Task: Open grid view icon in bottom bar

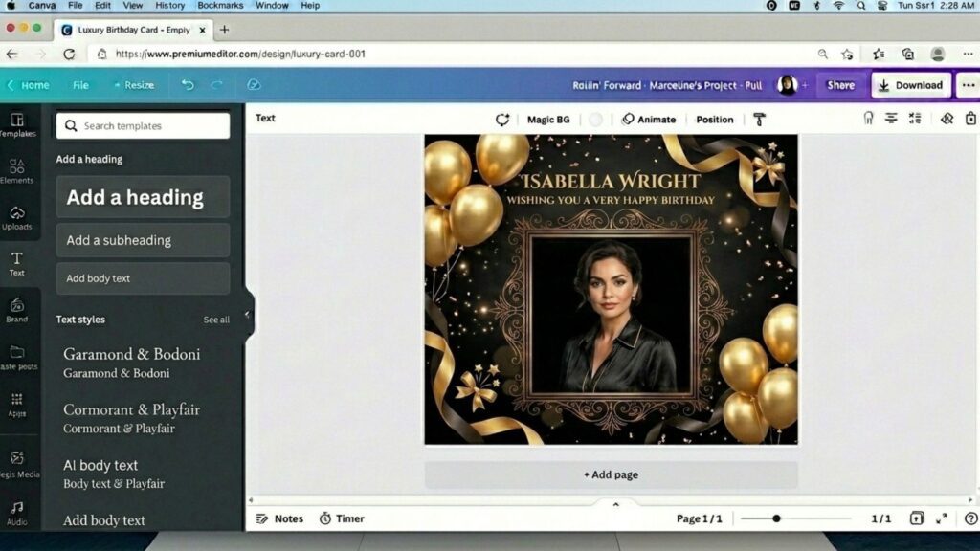Action: [917, 518]
